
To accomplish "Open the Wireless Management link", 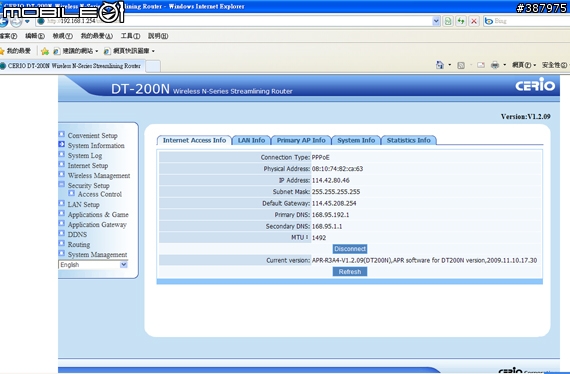I will click(x=99, y=176).
